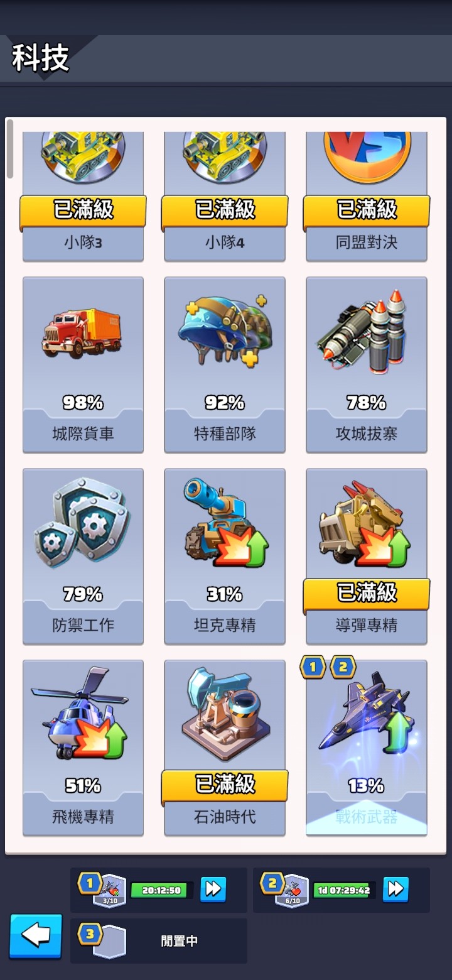Open the 攻城拔寨 missile technology
Image resolution: width=452 pixels, height=980 pixels.
click(367, 364)
